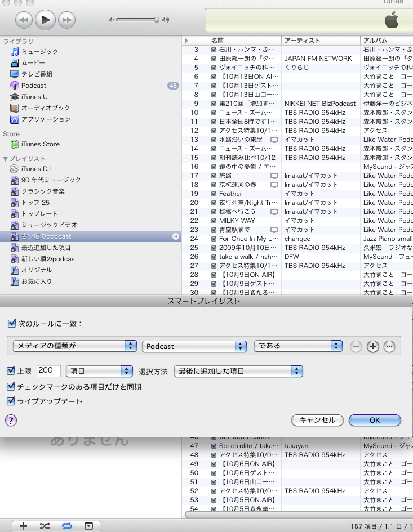The width and height of the screenshot is (413, 532).
Task: Click the nested rule ellipsis button
Action: (x=389, y=346)
